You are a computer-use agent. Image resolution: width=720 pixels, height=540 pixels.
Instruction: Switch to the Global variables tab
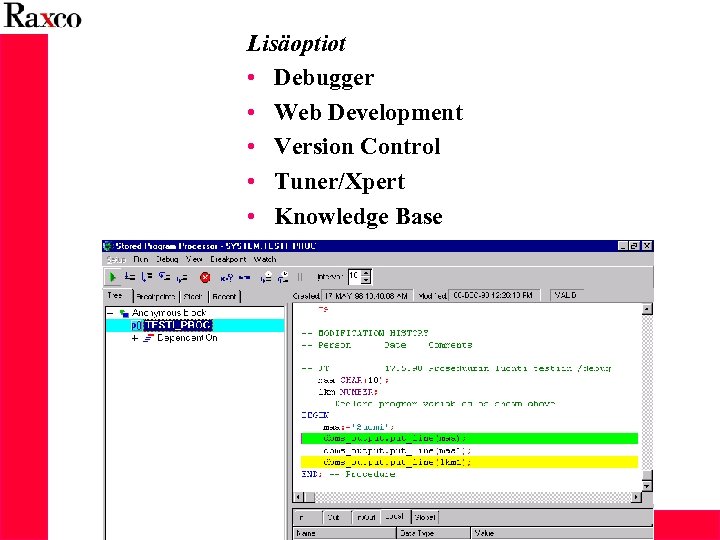point(425,518)
